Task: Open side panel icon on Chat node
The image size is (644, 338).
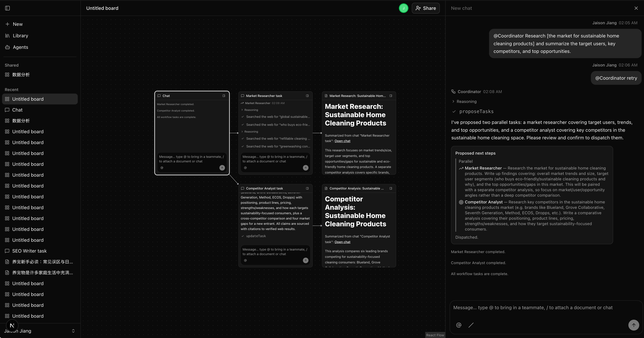Action: coord(224,96)
